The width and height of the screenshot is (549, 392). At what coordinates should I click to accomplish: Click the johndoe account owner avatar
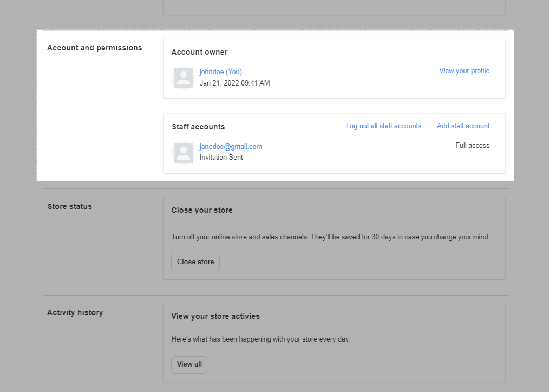184,78
